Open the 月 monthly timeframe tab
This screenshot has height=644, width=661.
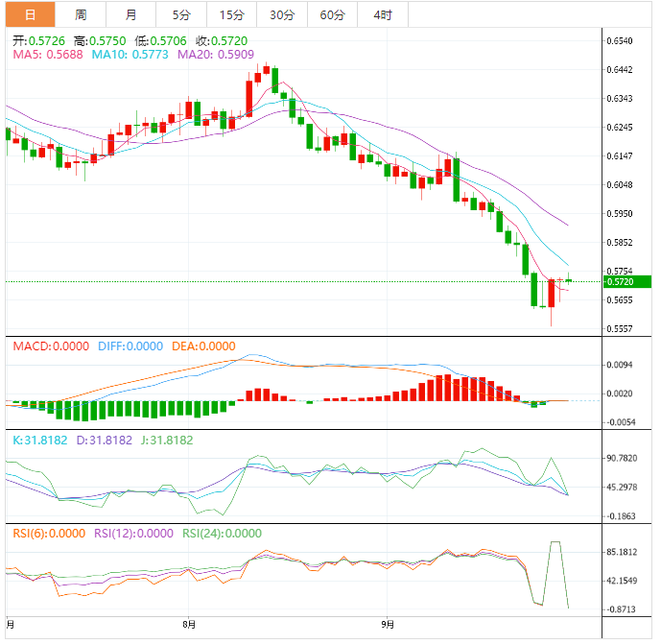[130, 14]
